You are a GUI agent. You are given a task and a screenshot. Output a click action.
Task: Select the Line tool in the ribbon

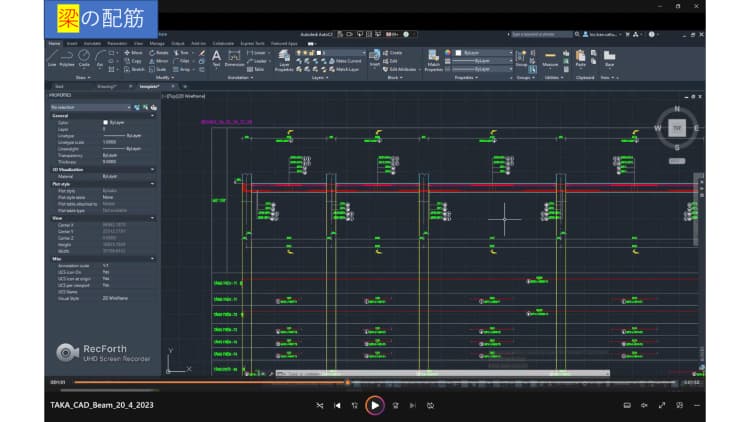(x=52, y=58)
